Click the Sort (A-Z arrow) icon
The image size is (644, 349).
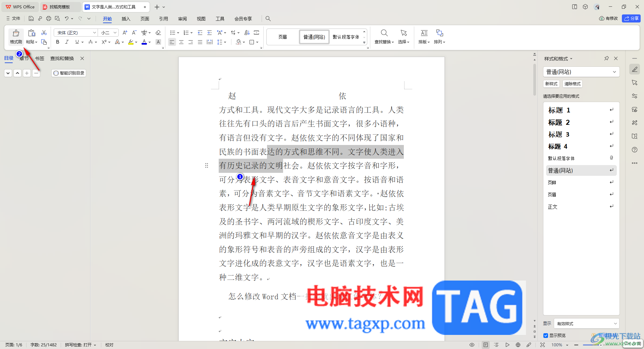coord(247,33)
